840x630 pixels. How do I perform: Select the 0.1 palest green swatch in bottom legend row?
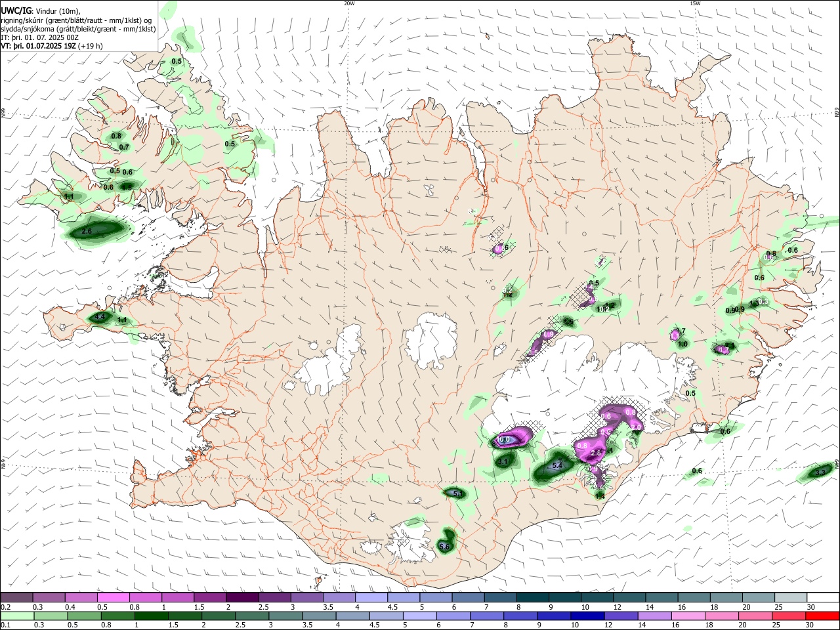click(16, 616)
